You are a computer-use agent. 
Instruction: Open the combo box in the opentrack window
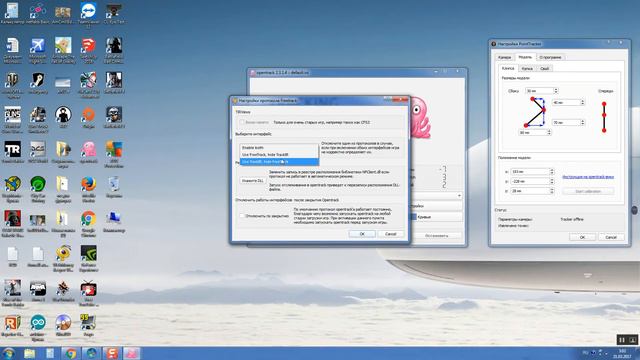[x=437, y=196]
